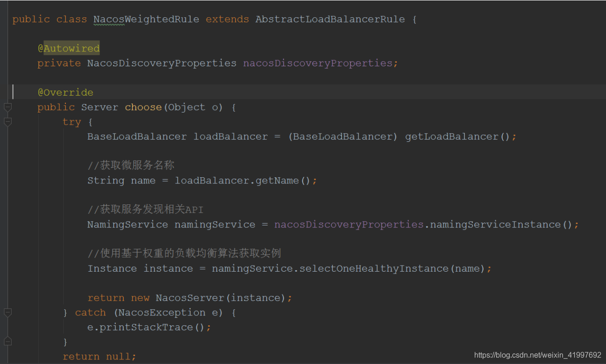
Task: Click the printStackTrace() call
Action: coord(152,327)
